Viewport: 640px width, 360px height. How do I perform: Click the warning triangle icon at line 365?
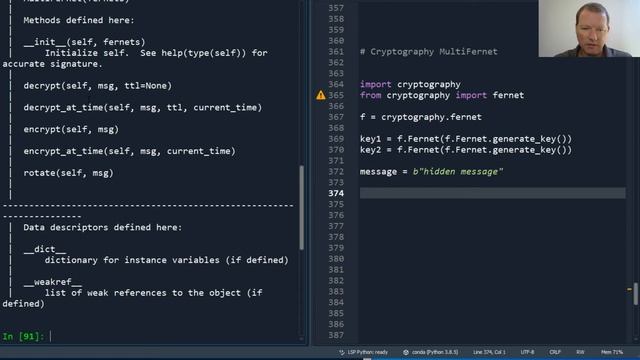321,95
